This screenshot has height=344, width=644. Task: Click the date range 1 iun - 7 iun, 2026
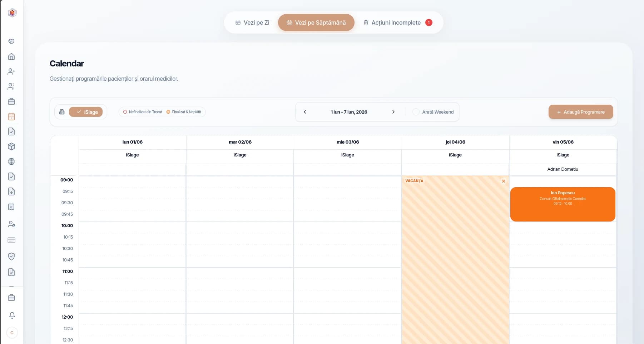pos(349,112)
